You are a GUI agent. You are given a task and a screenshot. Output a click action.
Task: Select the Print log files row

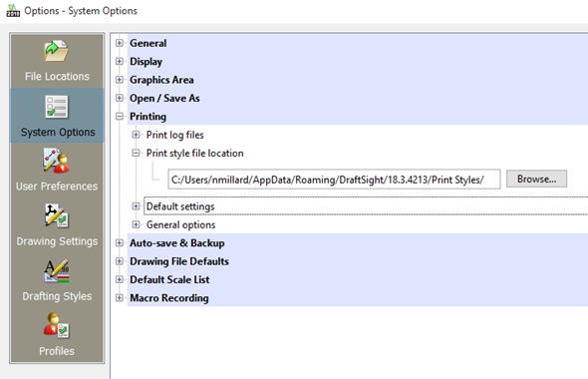(x=174, y=135)
